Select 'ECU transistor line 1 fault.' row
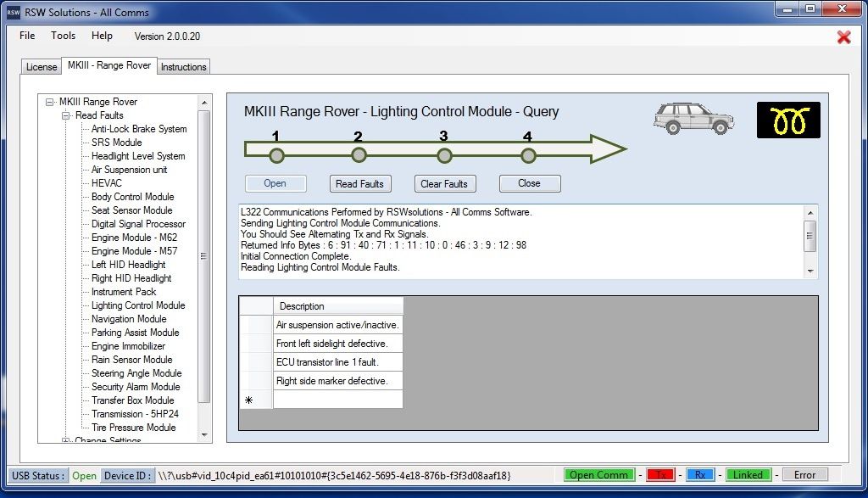The width and height of the screenshot is (868, 498). click(338, 362)
